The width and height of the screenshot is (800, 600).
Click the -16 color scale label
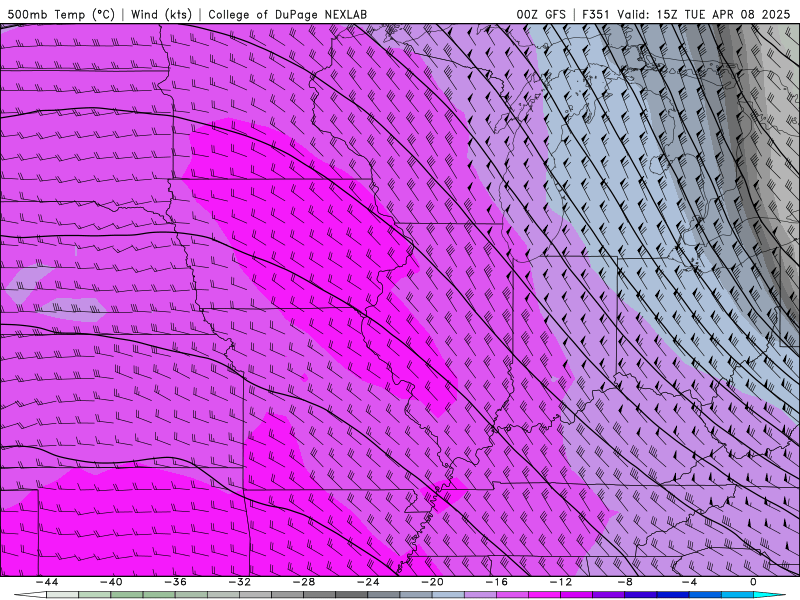(x=497, y=582)
